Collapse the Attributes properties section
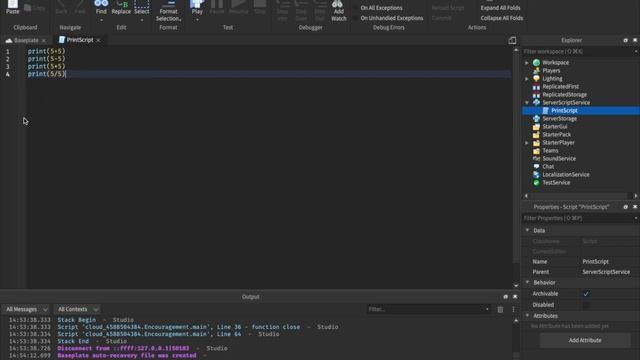Image resolution: width=640 pixels, height=360 pixels. [x=527, y=316]
